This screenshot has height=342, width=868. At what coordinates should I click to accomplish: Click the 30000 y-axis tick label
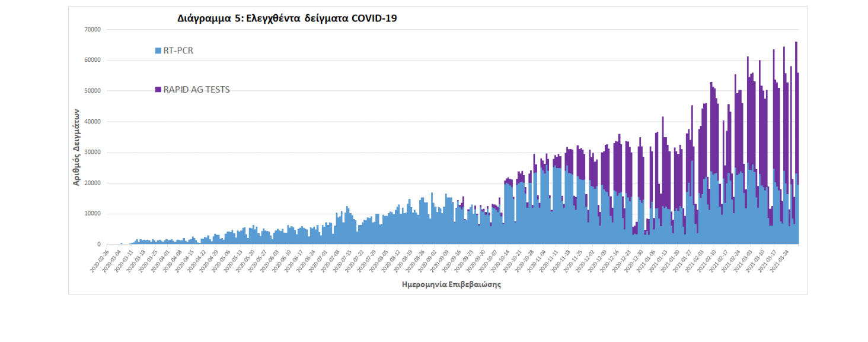point(92,153)
